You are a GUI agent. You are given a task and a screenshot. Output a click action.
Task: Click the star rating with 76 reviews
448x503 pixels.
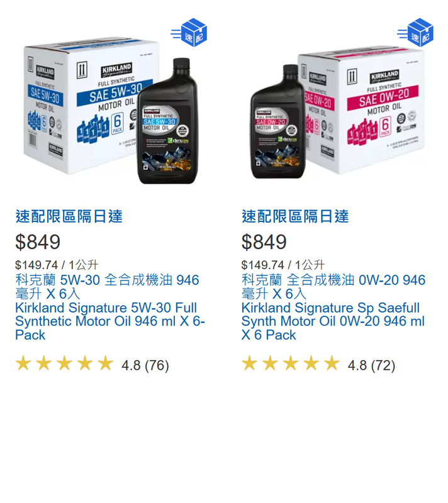[x=92, y=365]
